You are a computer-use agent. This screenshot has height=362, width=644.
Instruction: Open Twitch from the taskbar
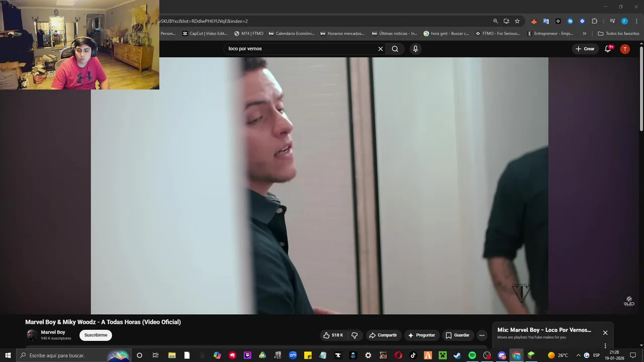pos(247,355)
